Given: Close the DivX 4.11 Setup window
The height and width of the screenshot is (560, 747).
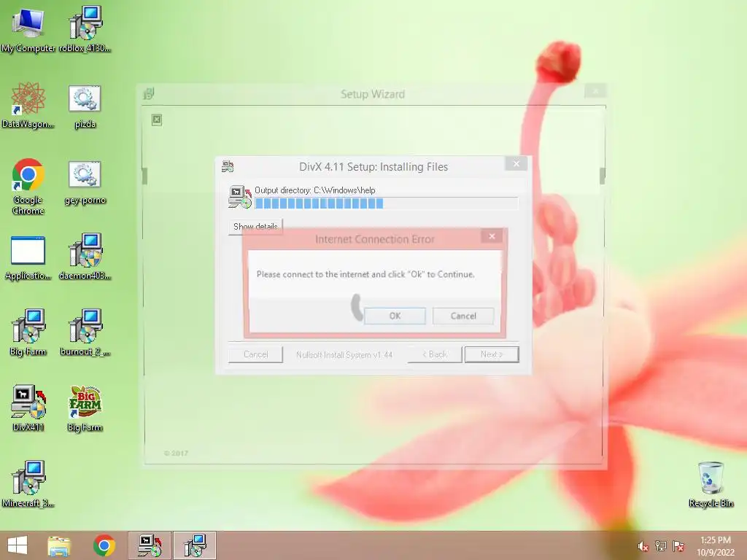Looking at the screenshot, I should pyautogui.click(x=516, y=164).
